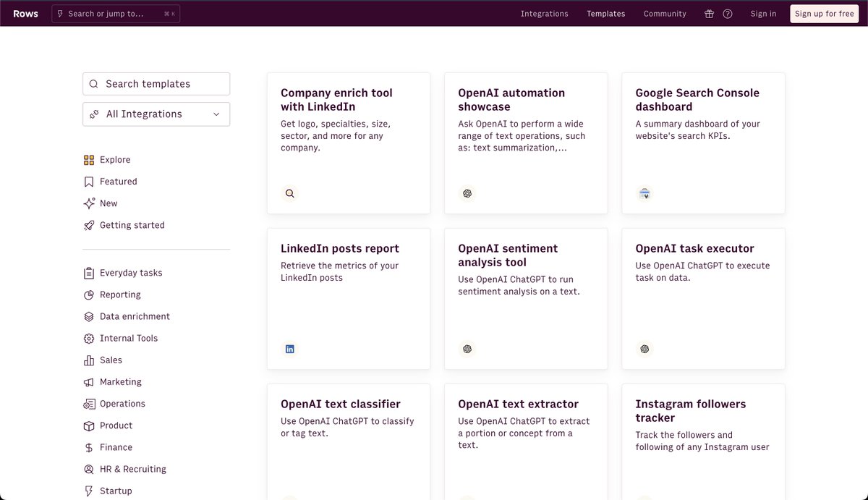Click the Explore grid icon

click(x=89, y=160)
